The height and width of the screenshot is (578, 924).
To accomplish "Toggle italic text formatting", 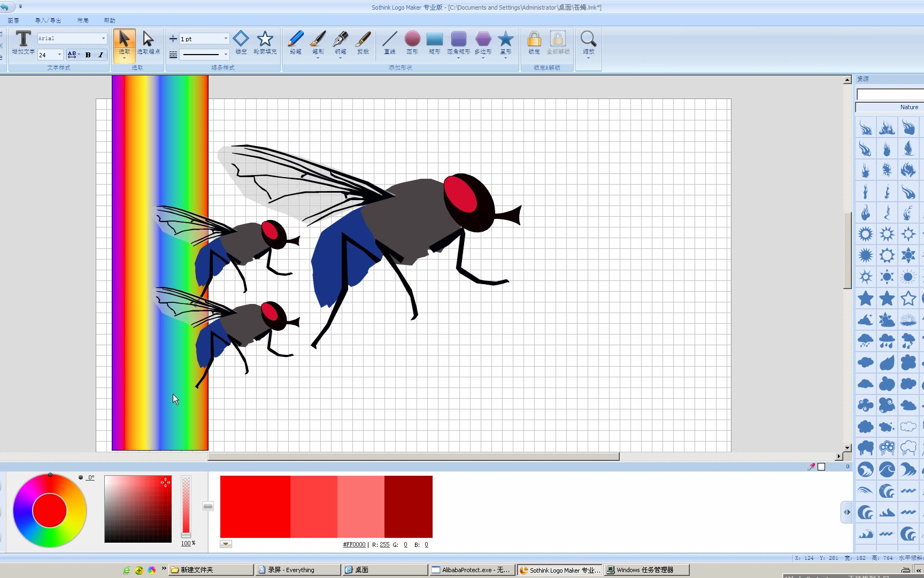I will pyautogui.click(x=101, y=55).
